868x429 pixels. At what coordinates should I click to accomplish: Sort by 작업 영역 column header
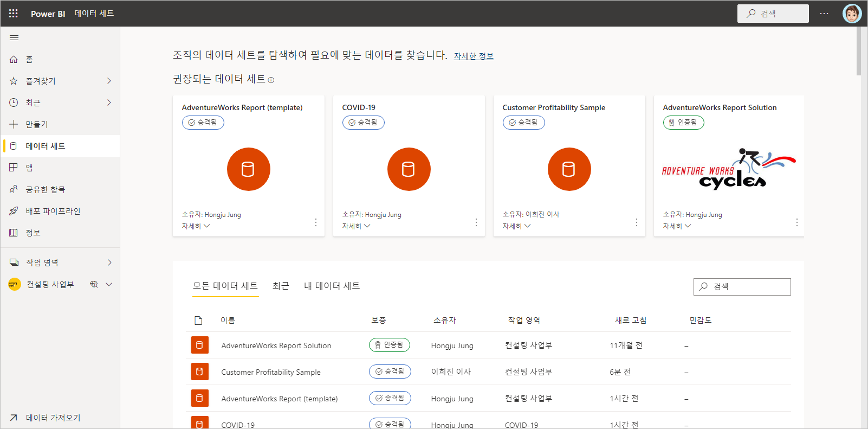pyautogui.click(x=524, y=321)
